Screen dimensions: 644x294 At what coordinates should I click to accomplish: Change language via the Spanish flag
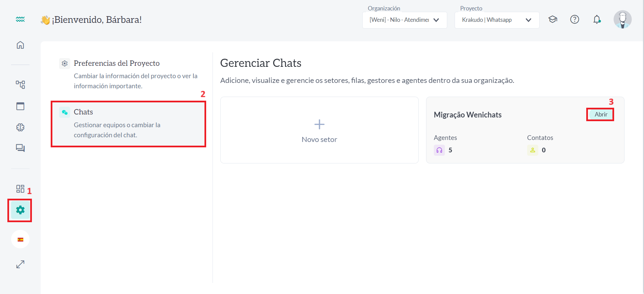point(20,239)
